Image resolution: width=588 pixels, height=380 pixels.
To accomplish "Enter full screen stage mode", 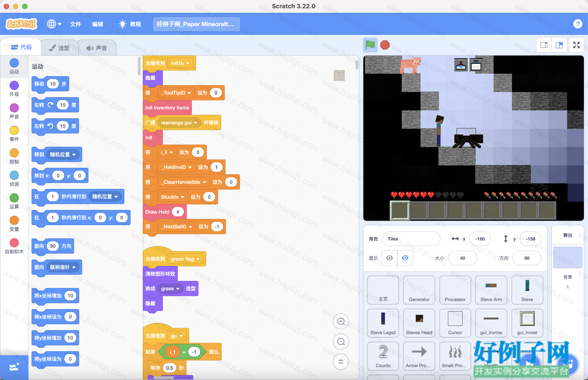I will [576, 45].
